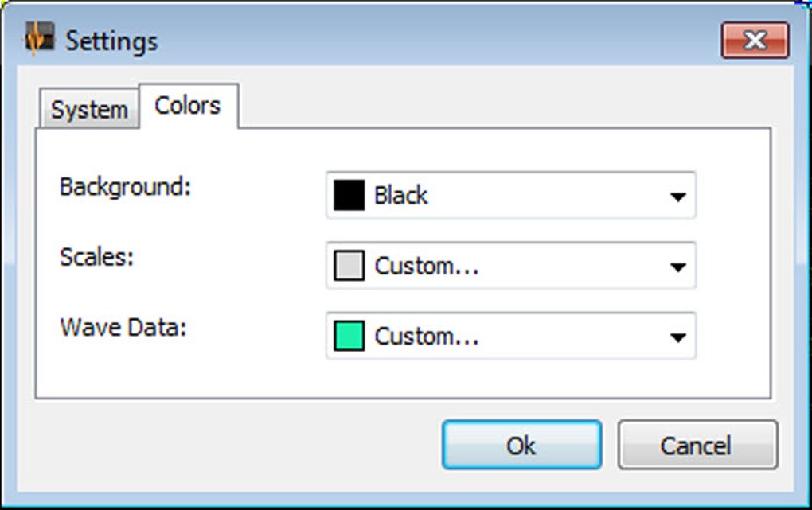The height and width of the screenshot is (510, 812).
Task: Click the Settings title bar text
Action: (x=111, y=41)
